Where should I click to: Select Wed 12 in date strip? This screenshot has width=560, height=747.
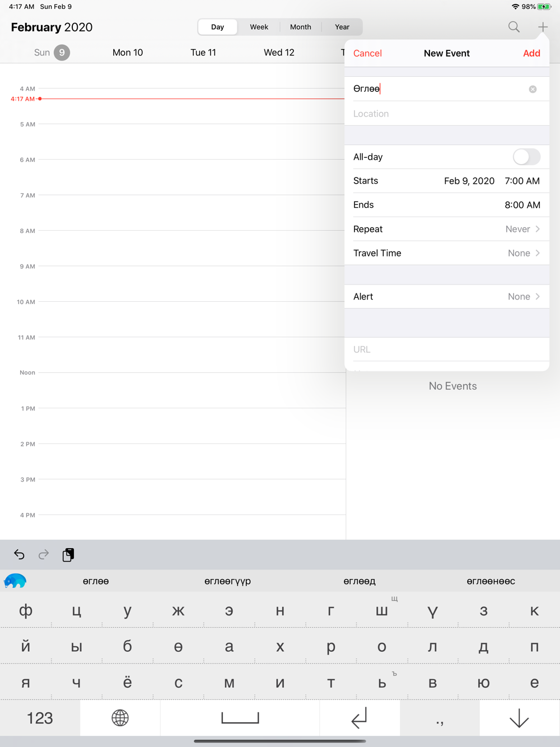coord(279,53)
